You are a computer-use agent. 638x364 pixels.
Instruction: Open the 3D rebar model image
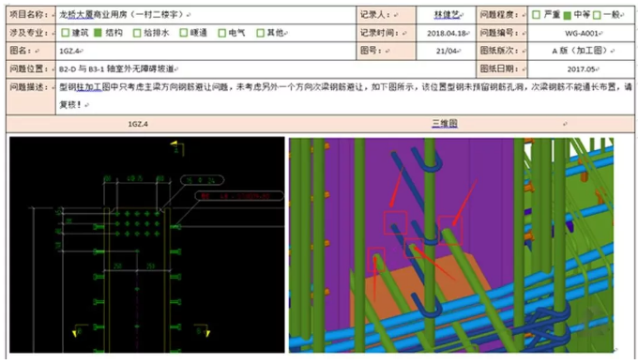(451, 245)
